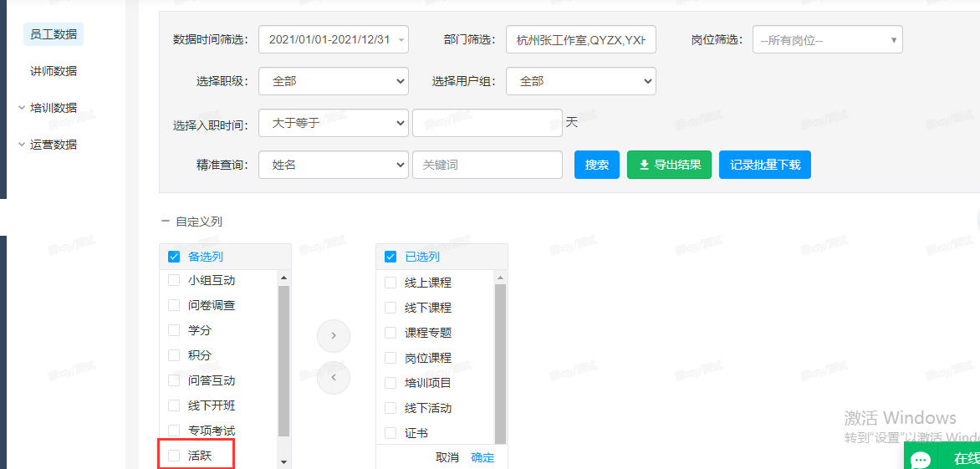Viewport: 980px width, 469px height.
Task: Select 员工数据 in the sidebar
Action: coord(54,34)
